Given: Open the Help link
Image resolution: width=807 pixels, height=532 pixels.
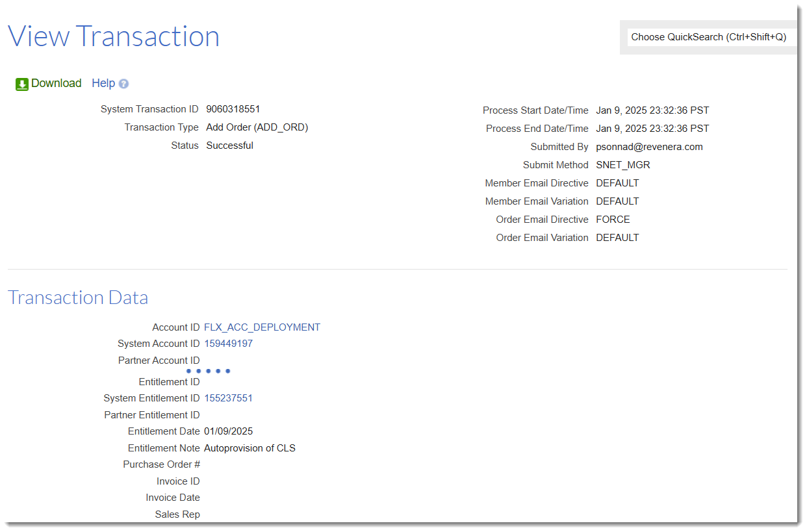Looking at the screenshot, I should point(103,83).
